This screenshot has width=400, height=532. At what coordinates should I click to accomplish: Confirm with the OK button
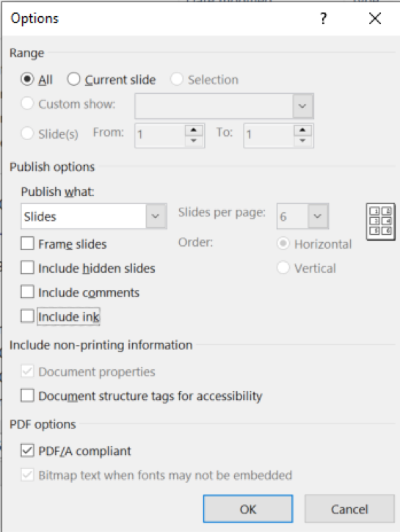[x=248, y=509]
